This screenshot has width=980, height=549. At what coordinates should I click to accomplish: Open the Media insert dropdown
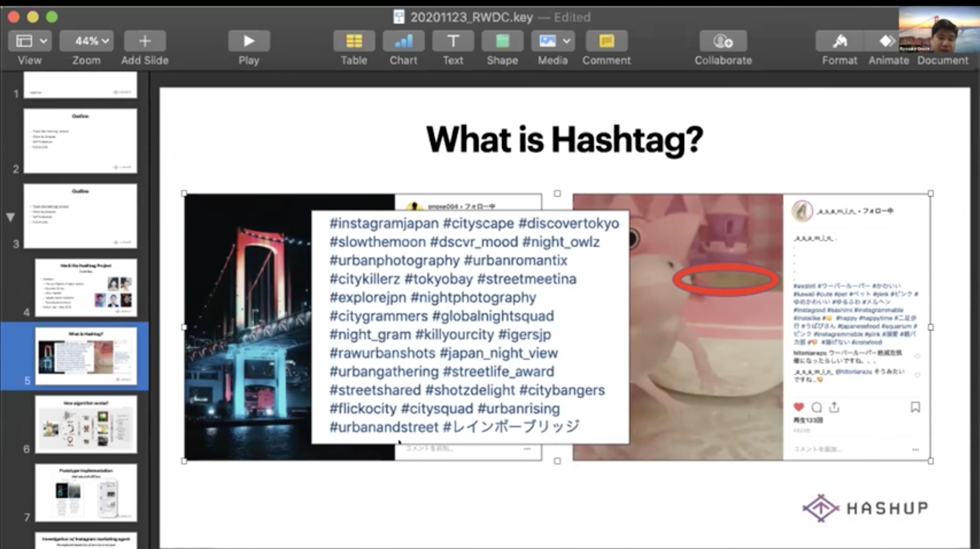(553, 41)
